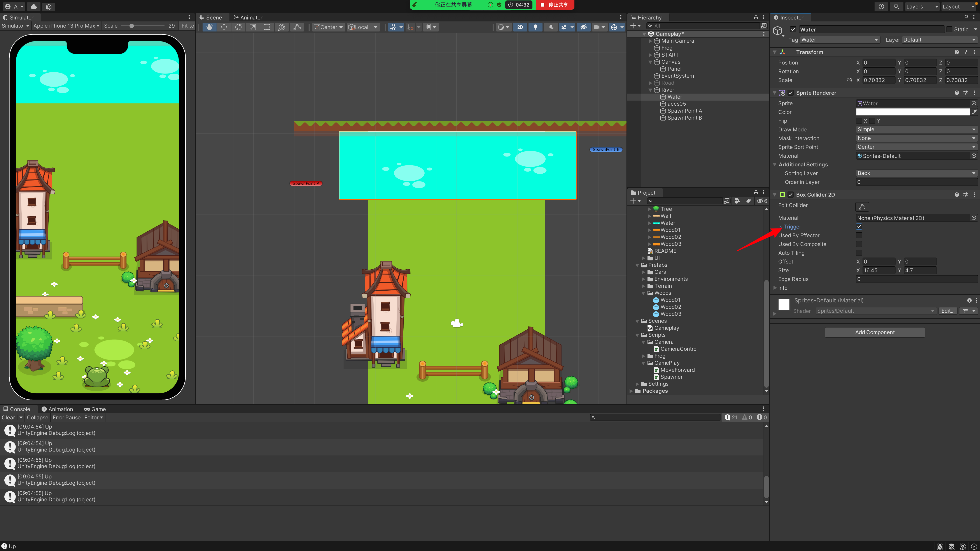Switch to the Game tab
Viewport: 980px width, 551px height.
pyautogui.click(x=95, y=409)
